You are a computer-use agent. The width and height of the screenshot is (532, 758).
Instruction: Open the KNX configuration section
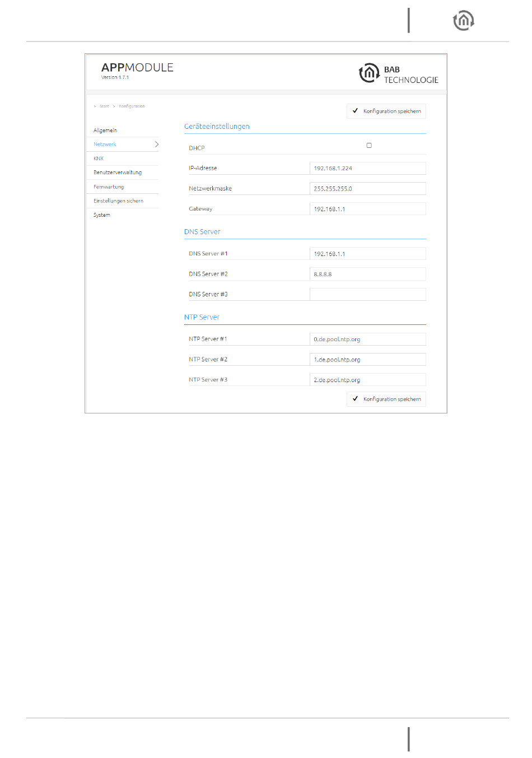pos(99,159)
